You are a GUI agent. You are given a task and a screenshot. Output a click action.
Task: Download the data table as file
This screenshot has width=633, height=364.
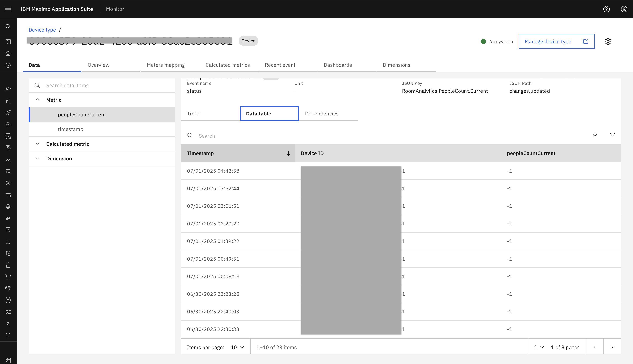(x=595, y=135)
